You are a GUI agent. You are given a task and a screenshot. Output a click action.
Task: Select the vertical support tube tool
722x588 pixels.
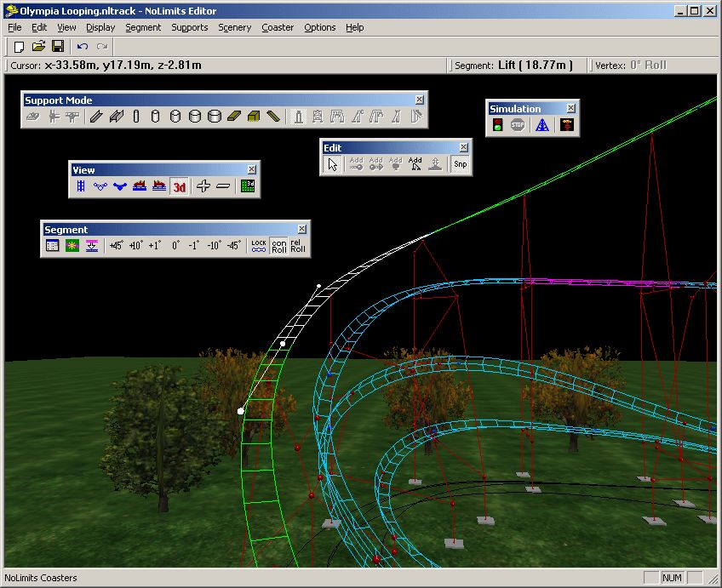[x=135, y=117]
